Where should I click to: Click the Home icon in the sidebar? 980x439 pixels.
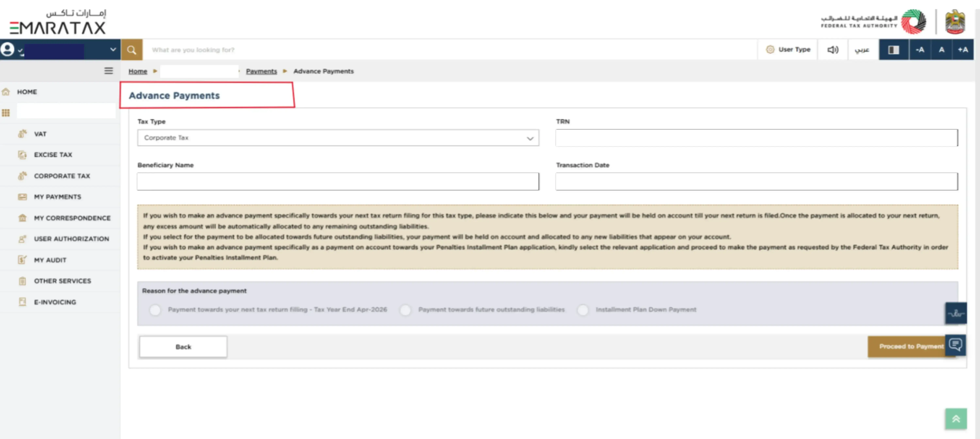(6, 92)
